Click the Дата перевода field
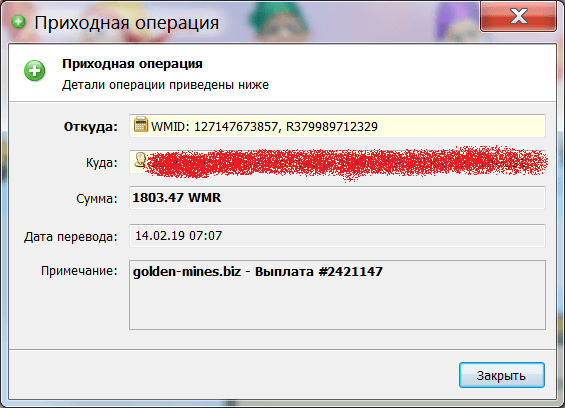The width and height of the screenshot is (565, 408). (x=337, y=236)
